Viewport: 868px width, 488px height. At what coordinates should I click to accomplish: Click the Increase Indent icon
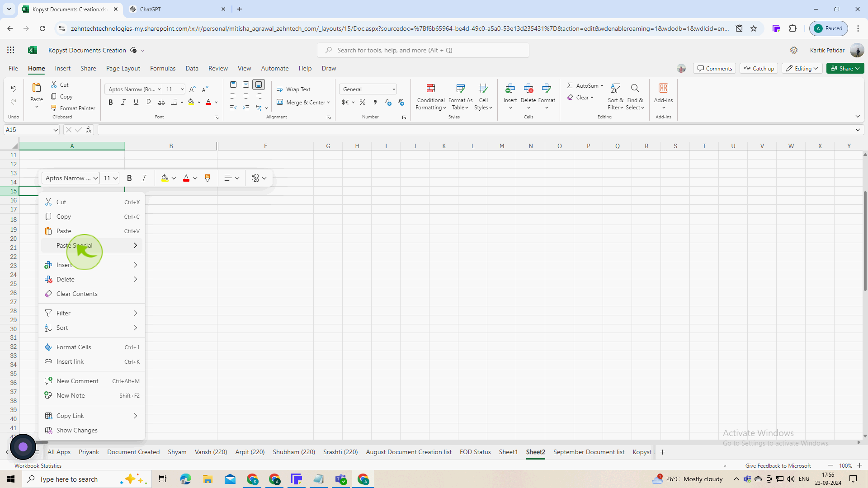246,108
